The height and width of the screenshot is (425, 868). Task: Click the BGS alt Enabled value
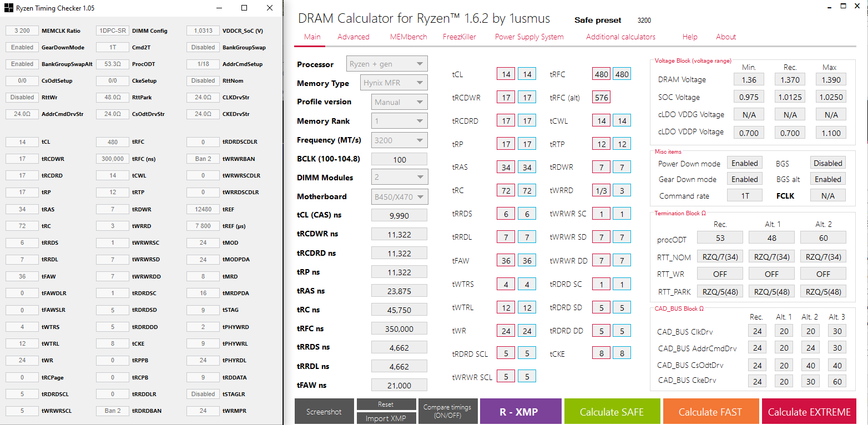(x=828, y=179)
